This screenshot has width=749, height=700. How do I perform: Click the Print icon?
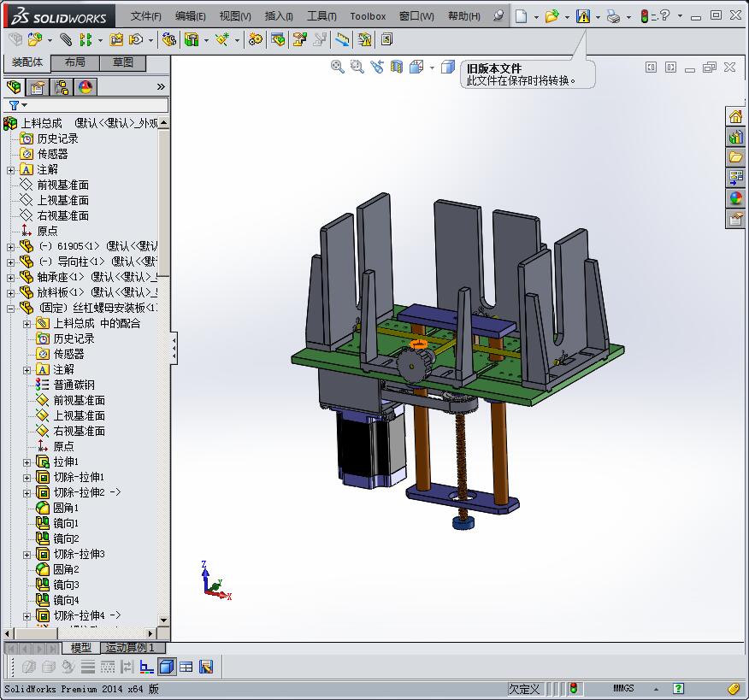tap(613, 16)
